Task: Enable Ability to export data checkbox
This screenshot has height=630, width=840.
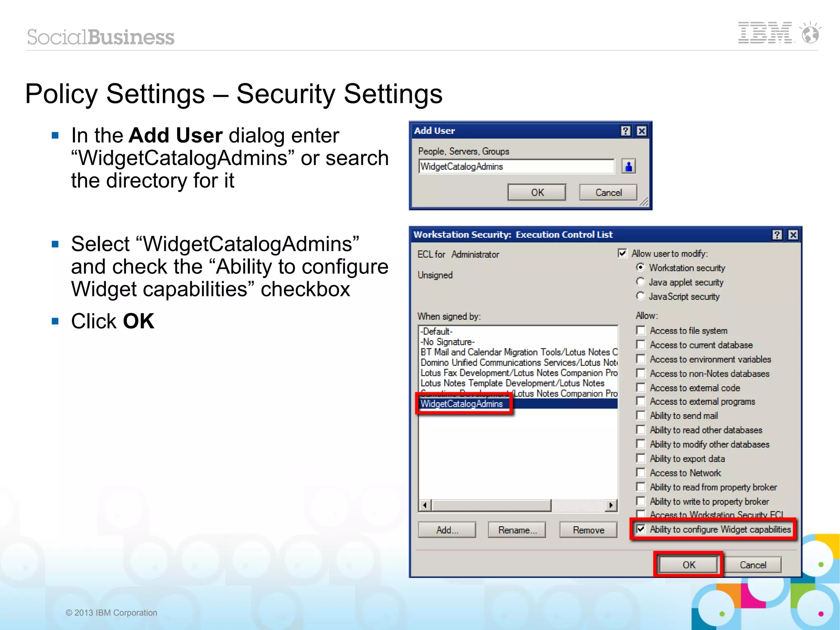Action: [x=641, y=458]
